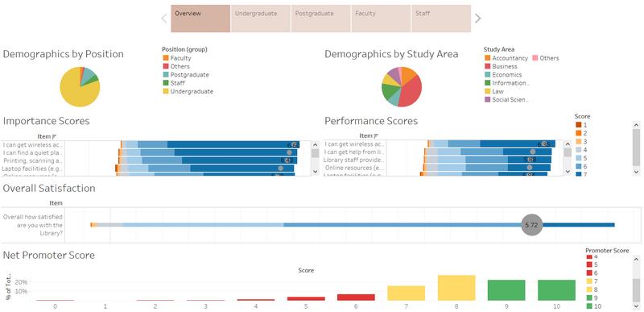Screen dimensions: 644x312
Task: Click the green bar for score 9
Action: click(x=506, y=290)
